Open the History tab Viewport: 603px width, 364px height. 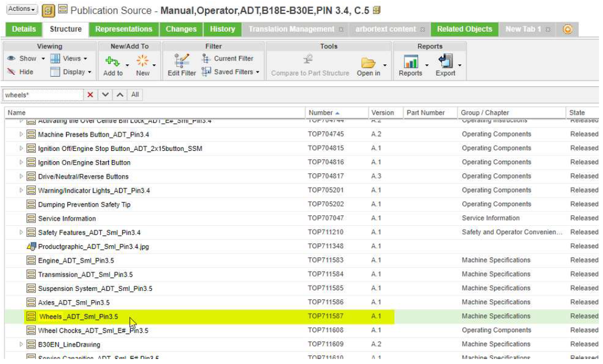(222, 29)
